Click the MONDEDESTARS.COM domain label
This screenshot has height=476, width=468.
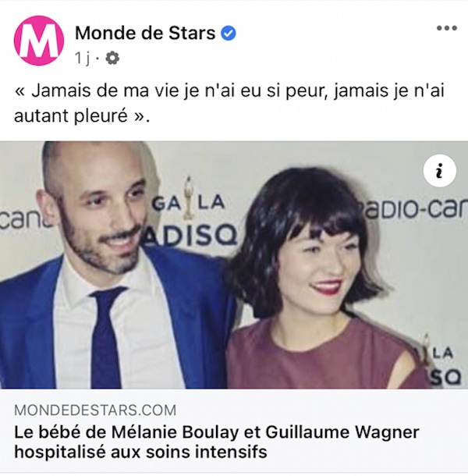coord(95,410)
